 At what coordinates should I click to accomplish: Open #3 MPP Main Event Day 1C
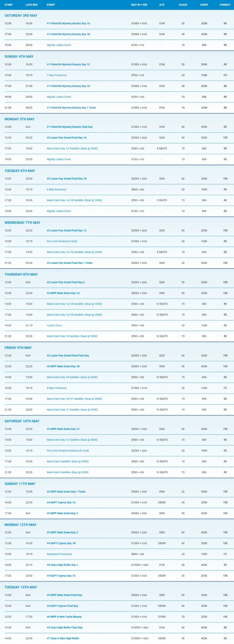[63, 429]
